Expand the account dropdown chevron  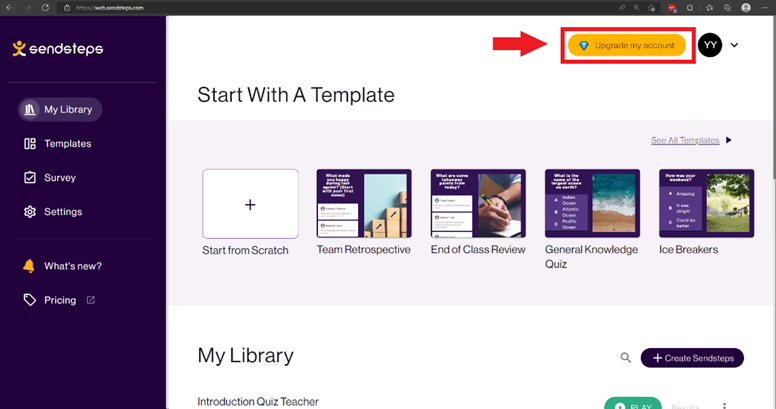tap(734, 45)
